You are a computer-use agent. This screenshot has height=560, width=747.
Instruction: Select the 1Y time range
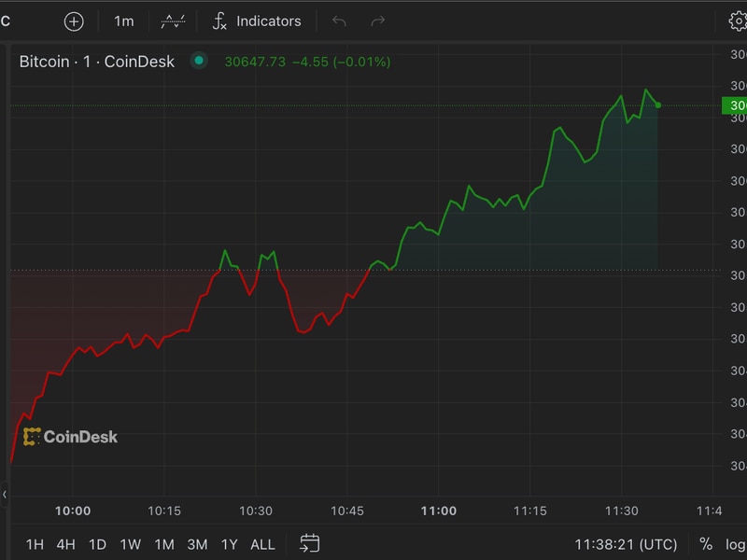(229, 544)
